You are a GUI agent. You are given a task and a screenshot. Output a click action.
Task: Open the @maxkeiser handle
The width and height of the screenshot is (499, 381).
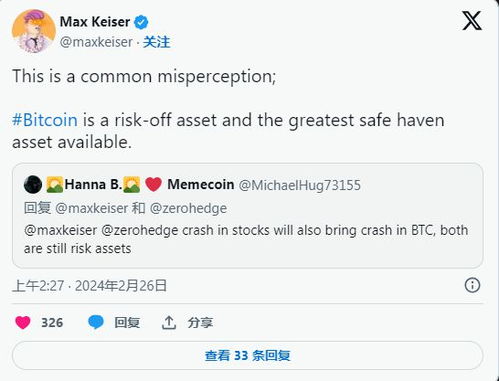(x=96, y=42)
